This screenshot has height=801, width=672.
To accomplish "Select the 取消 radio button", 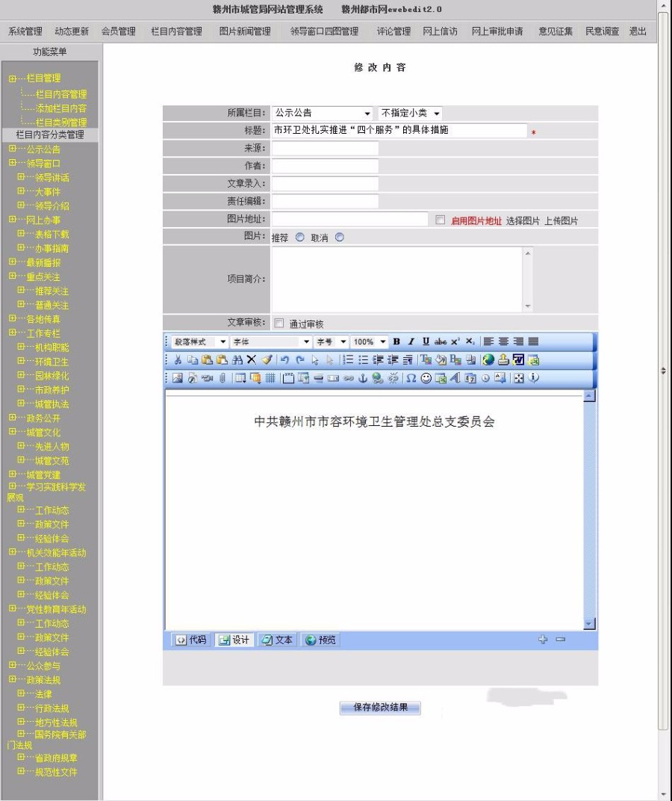I will point(340,238).
